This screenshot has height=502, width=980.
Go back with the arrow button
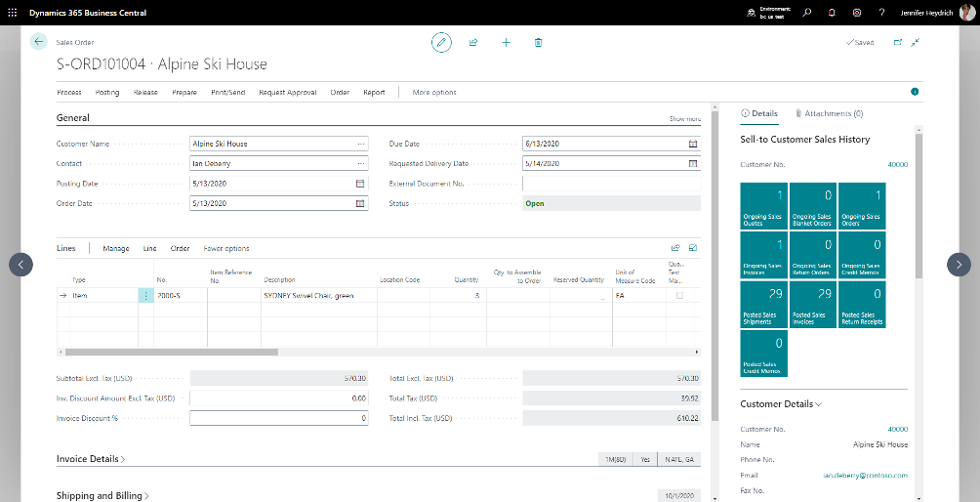coord(39,42)
